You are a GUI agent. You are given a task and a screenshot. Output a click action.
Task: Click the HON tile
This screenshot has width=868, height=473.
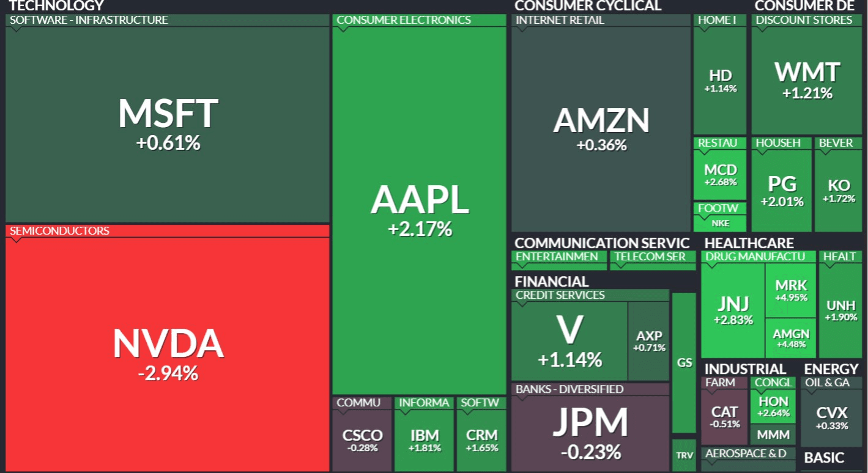(773, 406)
